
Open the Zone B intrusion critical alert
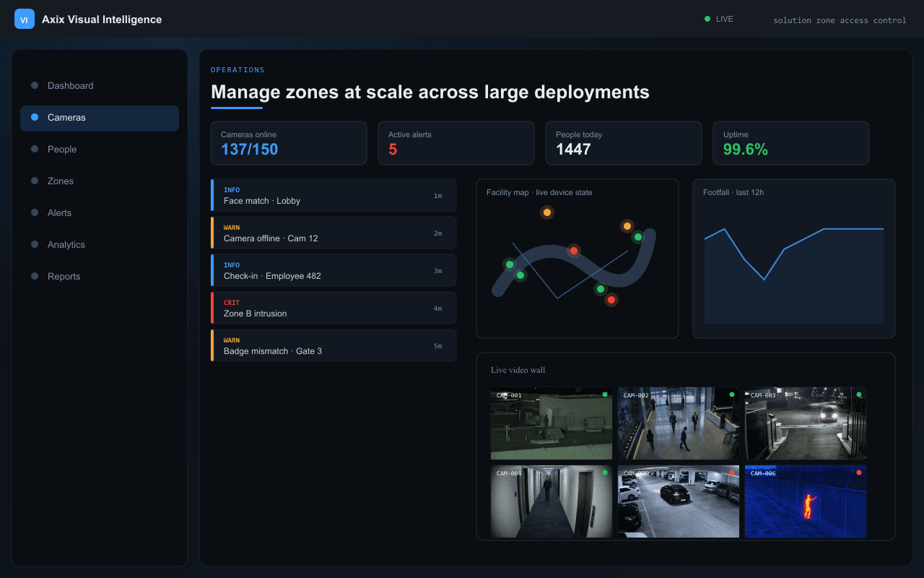(334, 308)
